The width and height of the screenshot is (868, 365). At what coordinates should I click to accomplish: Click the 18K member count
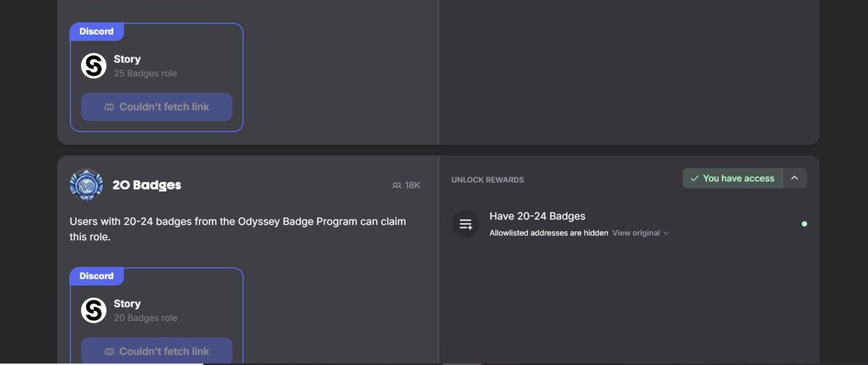[412, 185]
